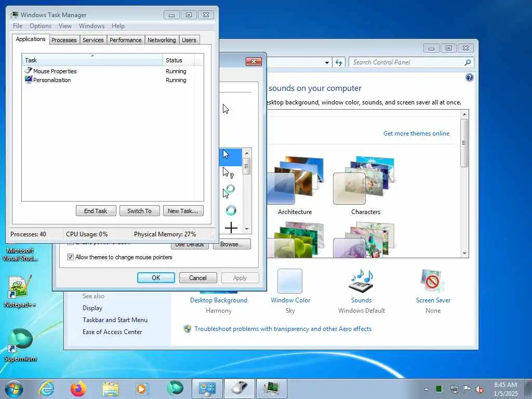Open Control Panel help question icon
532x399 pixels.
pos(469,78)
